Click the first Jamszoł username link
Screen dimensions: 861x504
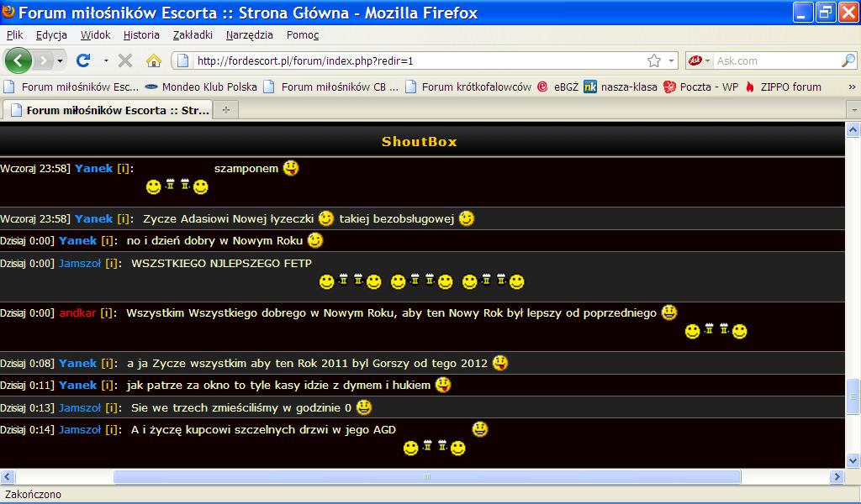point(79,263)
